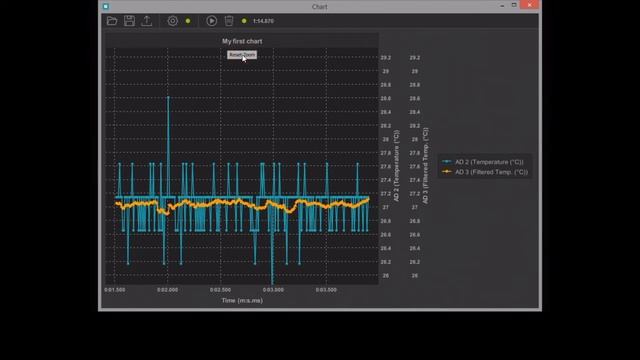The height and width of the screenshot is (360, 640).
Task: Select AD 3 (Filtered Temp.) legend entry
Action: point(485,172)
